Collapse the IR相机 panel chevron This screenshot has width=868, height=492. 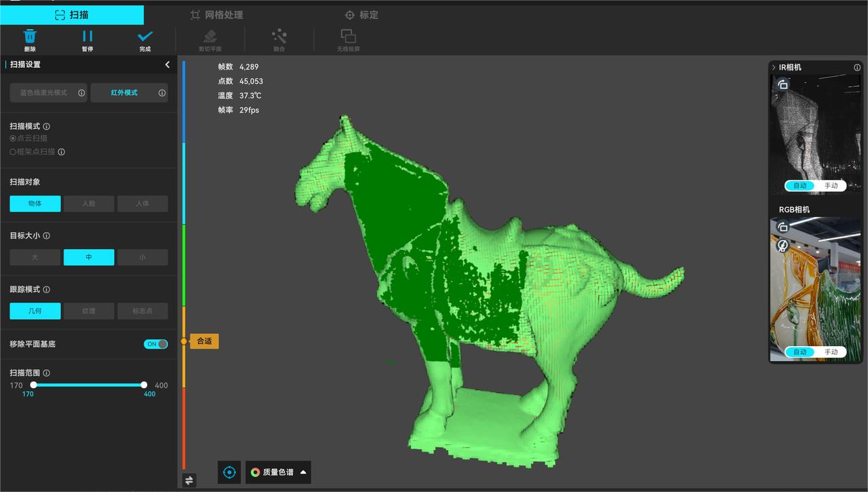click(x=774, y=67)
